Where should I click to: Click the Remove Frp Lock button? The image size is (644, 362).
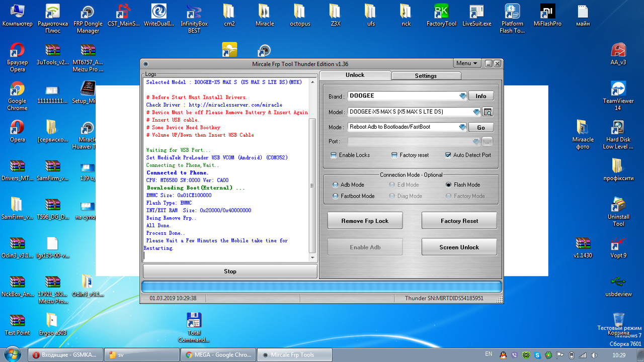(365, 221)
